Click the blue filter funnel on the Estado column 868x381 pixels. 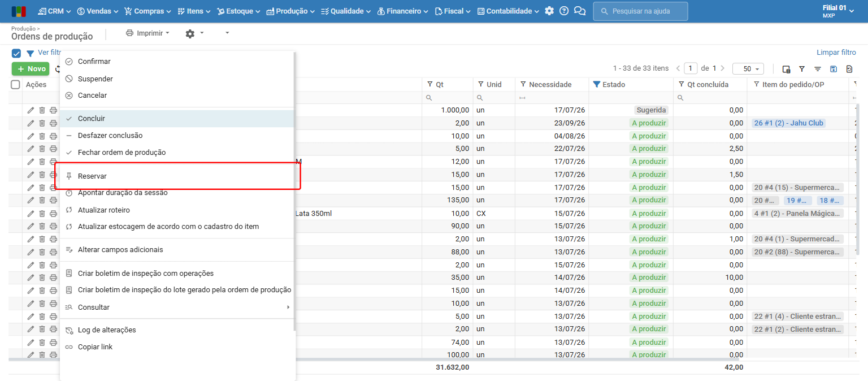(596, 85)
